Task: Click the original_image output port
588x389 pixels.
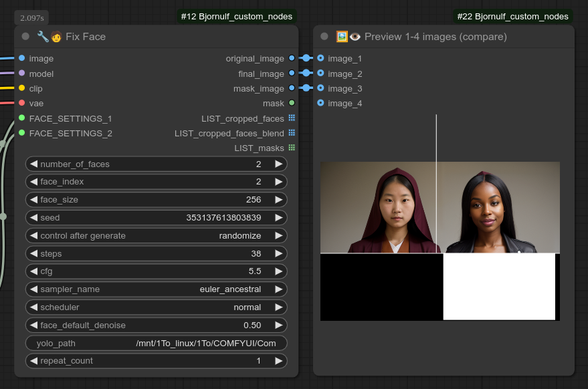Action: pos(292,59)
